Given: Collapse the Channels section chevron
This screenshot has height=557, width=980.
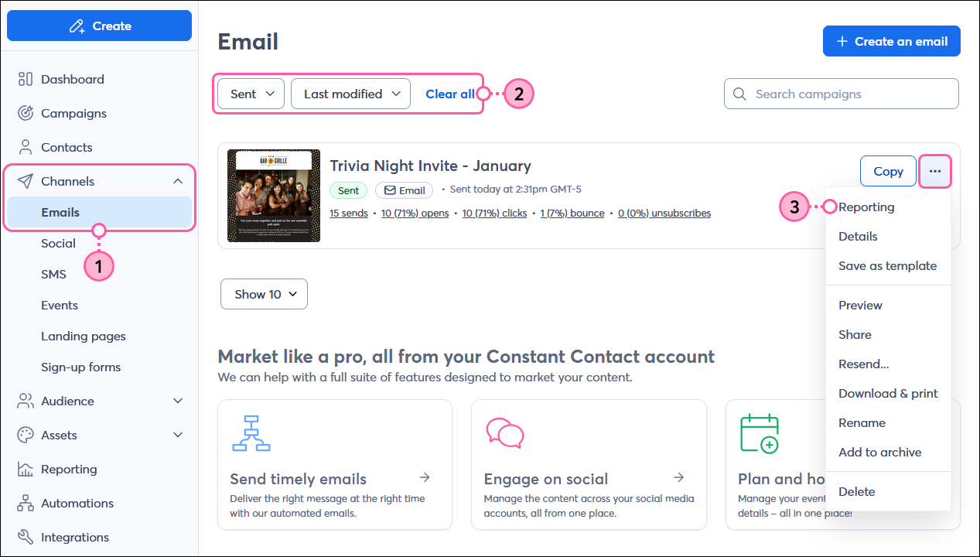Looking at the screenshot, I should pos(178,181).
